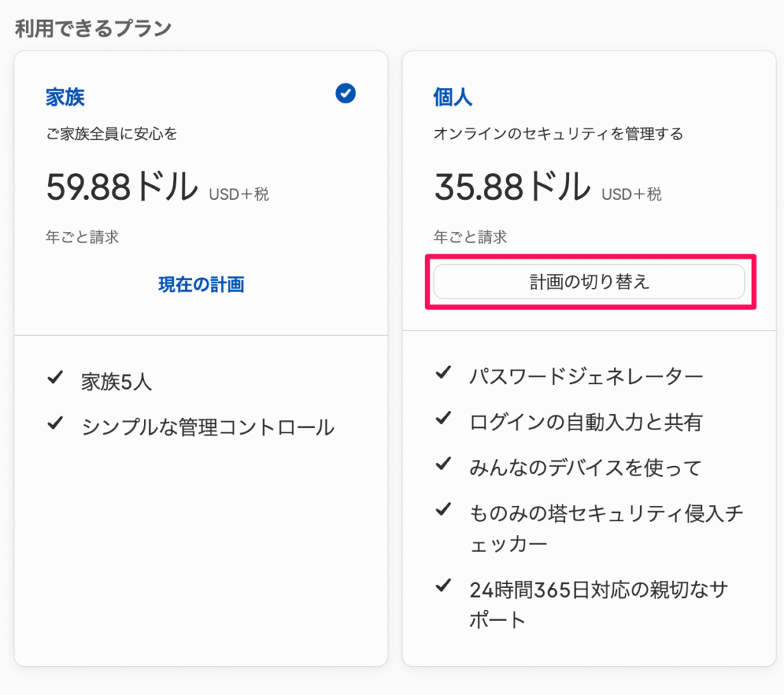The width and height of the screenshot is (784, 695).
Task: Click the 現在の計画 link
Action: [201, 285]
